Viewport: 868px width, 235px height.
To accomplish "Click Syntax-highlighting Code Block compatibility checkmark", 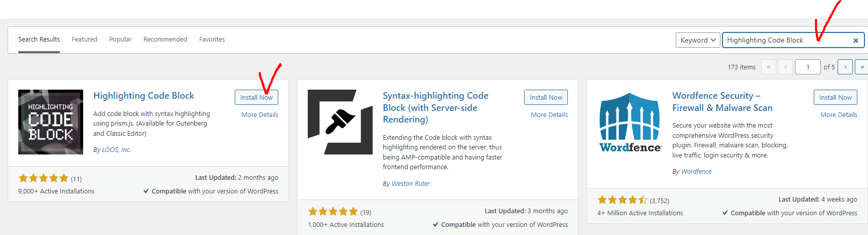I will [x=436, y=224].
